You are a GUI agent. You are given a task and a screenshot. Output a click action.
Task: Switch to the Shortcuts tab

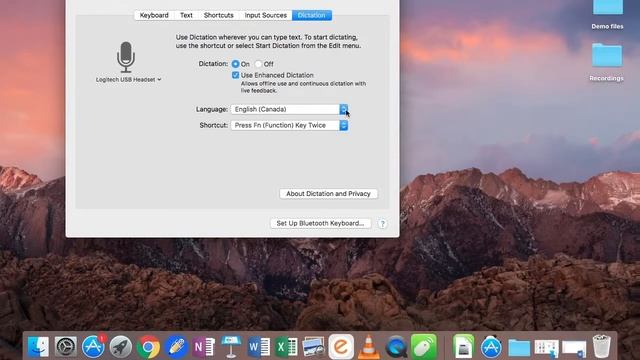point(219,15)
